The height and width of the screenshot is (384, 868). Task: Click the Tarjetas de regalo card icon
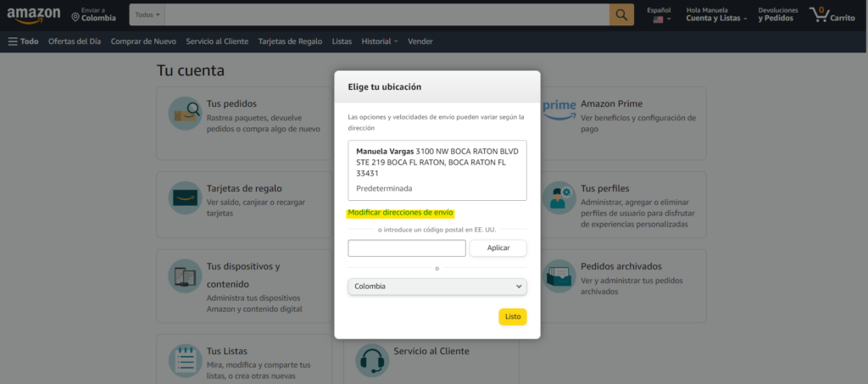click(x=185, y=198)
